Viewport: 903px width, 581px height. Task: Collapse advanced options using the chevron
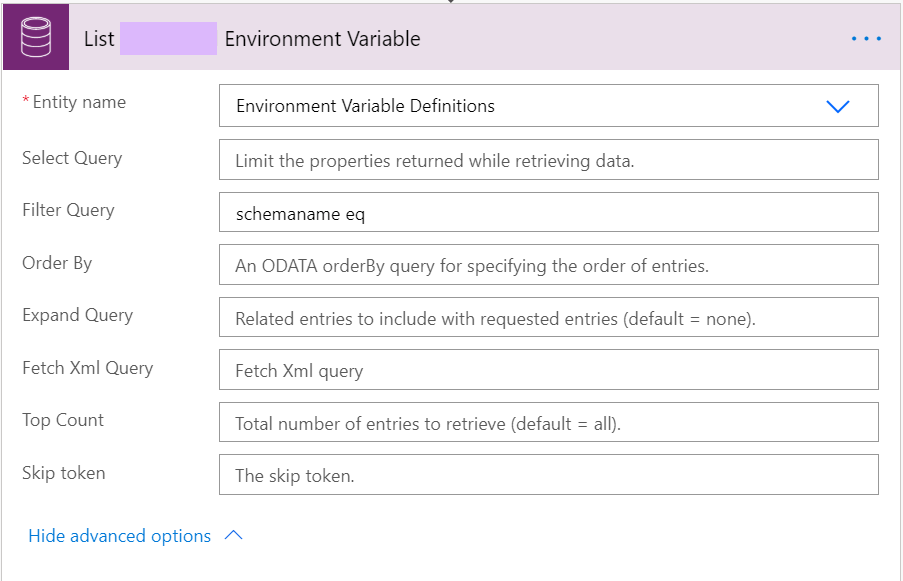coord(233,536)
